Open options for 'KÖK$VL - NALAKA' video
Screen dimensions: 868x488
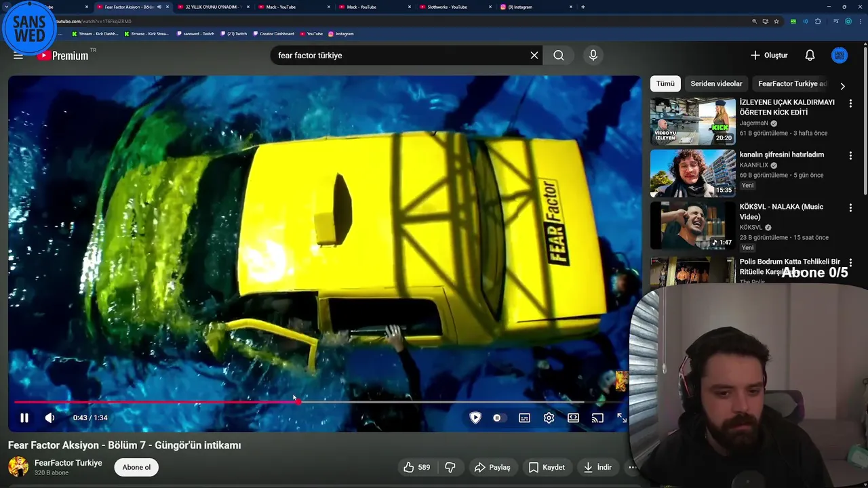[850, 208]
